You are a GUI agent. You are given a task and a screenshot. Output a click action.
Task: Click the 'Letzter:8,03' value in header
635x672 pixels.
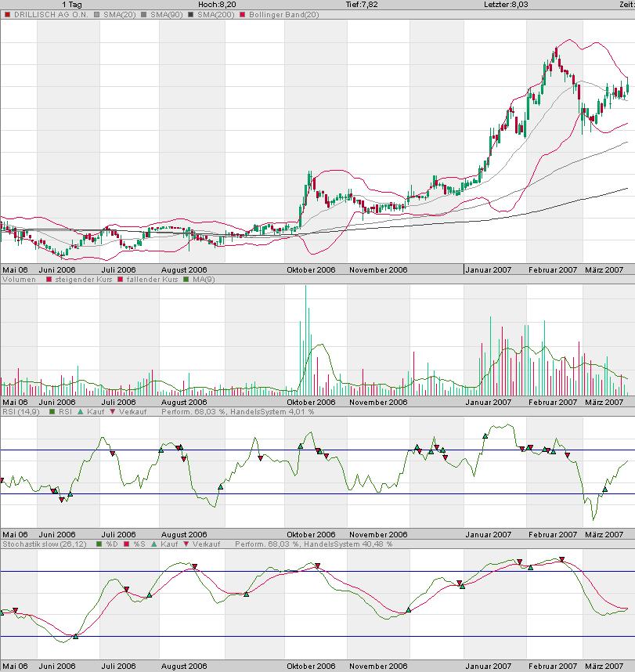pyautogui.click(x=506, y=5)
